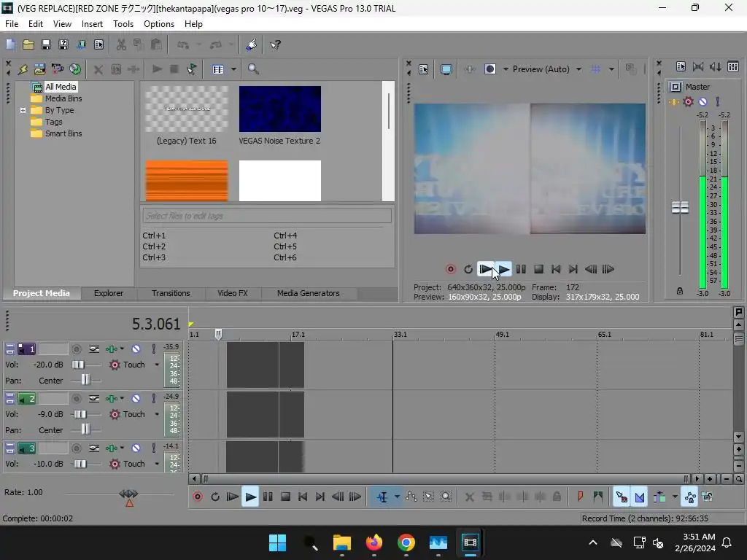The image size is (747, 560).
Task: Click the Master FX gear icon
Action: pos(688,101)
